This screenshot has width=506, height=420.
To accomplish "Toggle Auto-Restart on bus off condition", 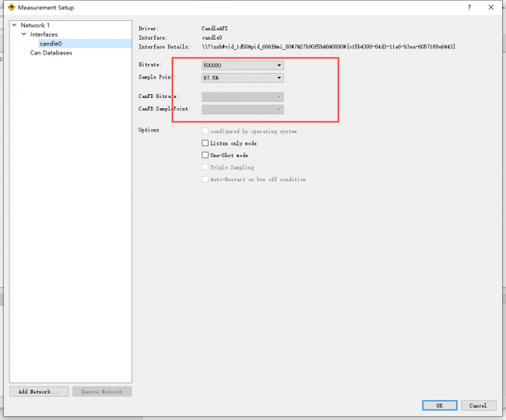I will pyautogui.click(x=205, y=179).
